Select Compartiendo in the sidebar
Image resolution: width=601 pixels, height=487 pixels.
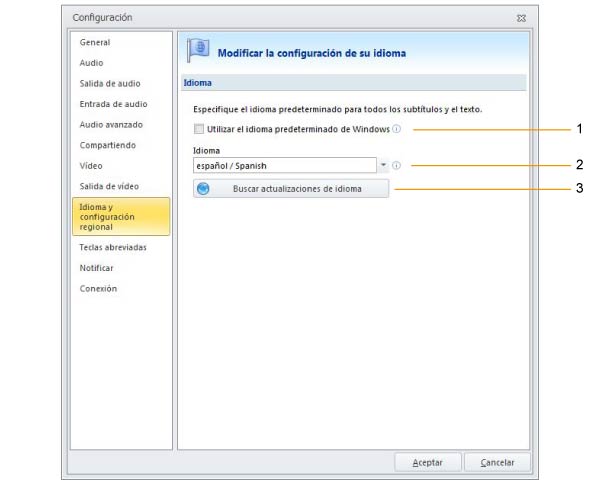[107, 145]
